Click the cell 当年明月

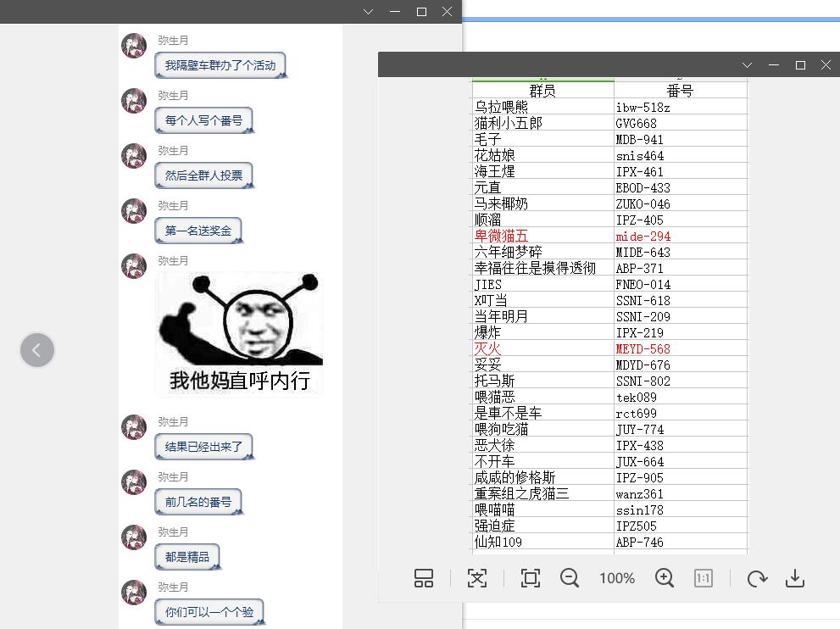(x=542, y=316)
